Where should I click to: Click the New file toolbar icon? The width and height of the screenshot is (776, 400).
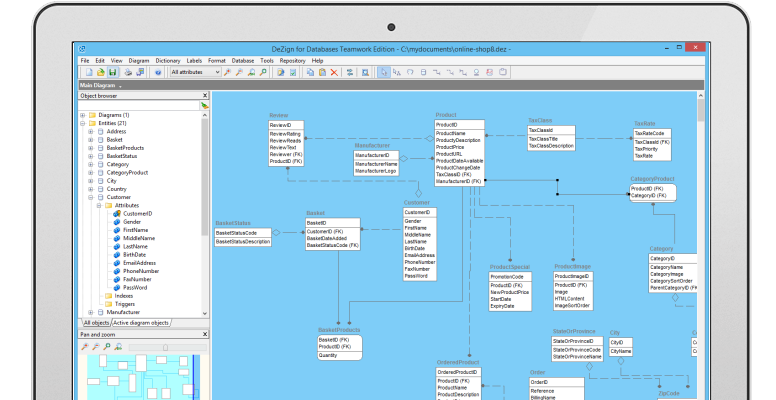(89, 72)
